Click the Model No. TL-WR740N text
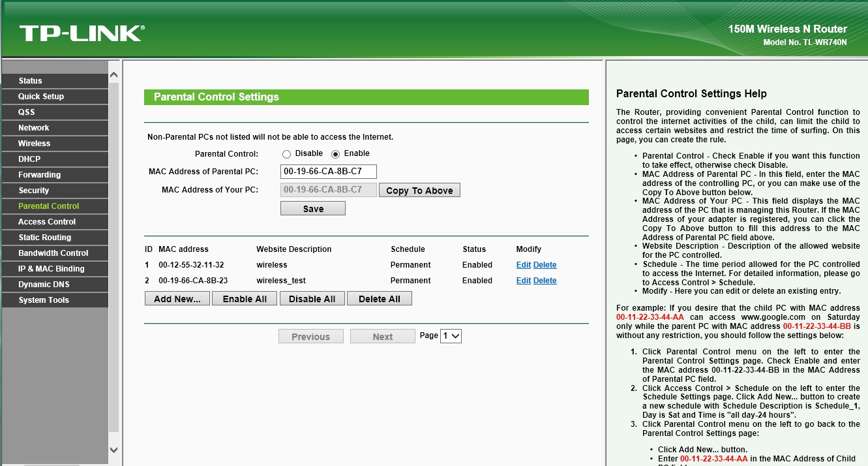868x466 pixels. pyautogui.click(x=805, y=42)
